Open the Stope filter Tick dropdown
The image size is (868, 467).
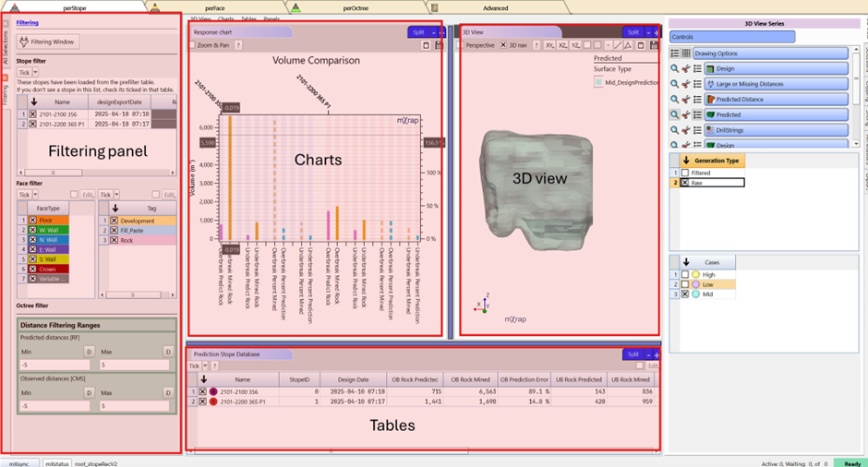(35, 73)
